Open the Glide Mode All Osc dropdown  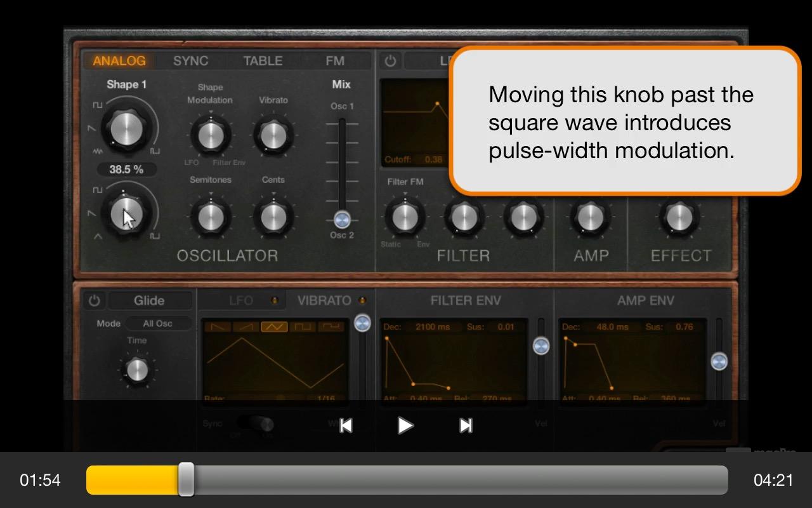pos(157,323)
